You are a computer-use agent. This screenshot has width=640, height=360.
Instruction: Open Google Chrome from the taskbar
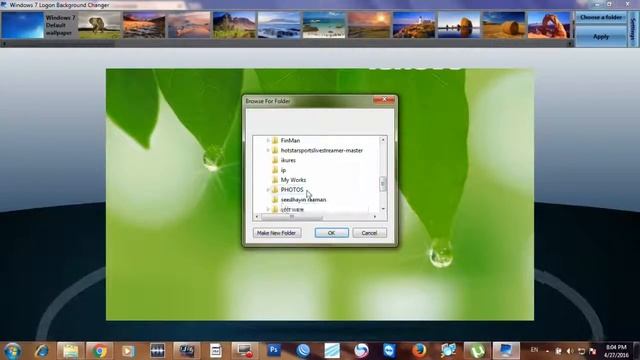coord(99,351)
